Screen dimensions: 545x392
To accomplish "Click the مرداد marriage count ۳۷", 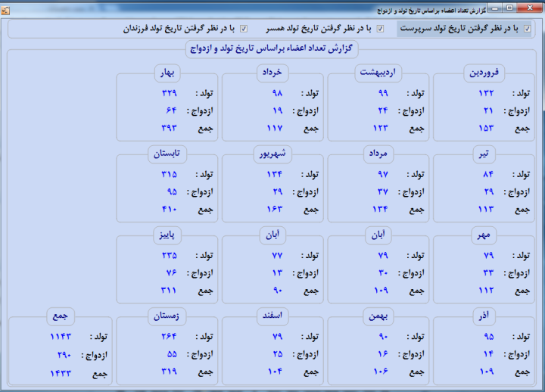I will [x=383, y=191].
